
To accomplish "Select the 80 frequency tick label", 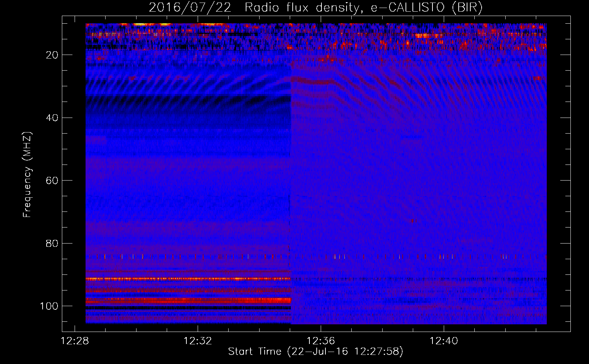I will click(52, 243).
